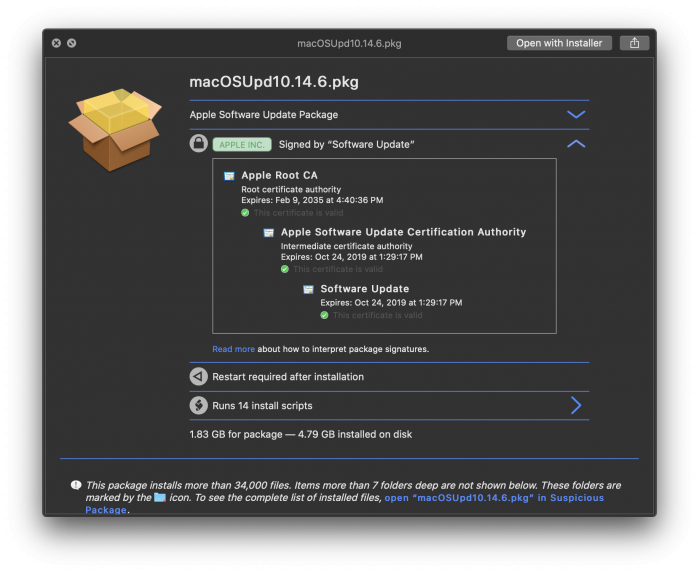Click Open with Installer button
This screenshot has height=573, width=700.
559,43
